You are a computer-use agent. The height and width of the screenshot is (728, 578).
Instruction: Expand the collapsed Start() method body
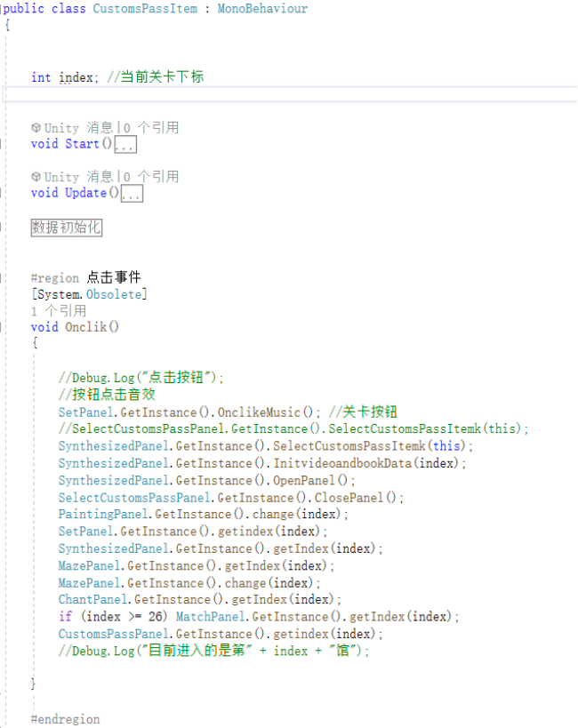(125, 144)
